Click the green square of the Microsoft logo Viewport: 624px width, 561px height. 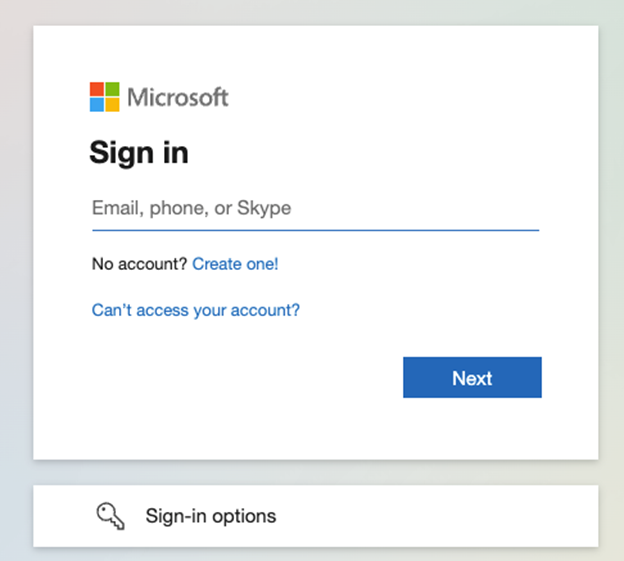pos(112,89)
